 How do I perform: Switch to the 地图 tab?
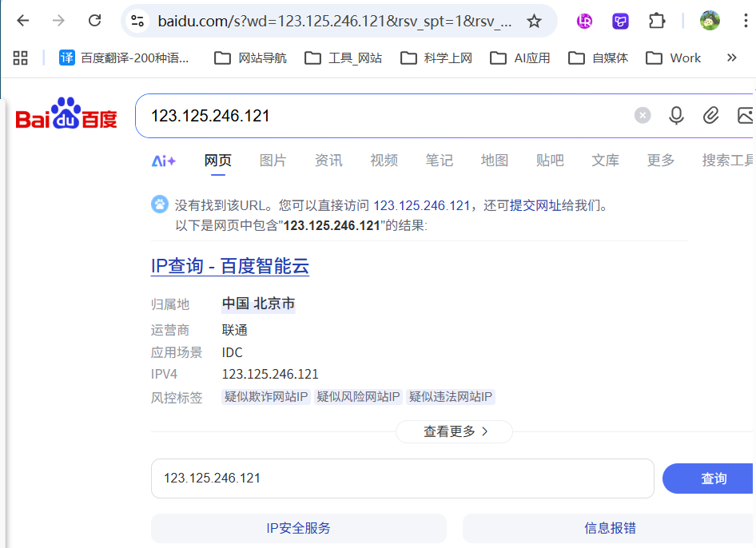click(495, 161)
